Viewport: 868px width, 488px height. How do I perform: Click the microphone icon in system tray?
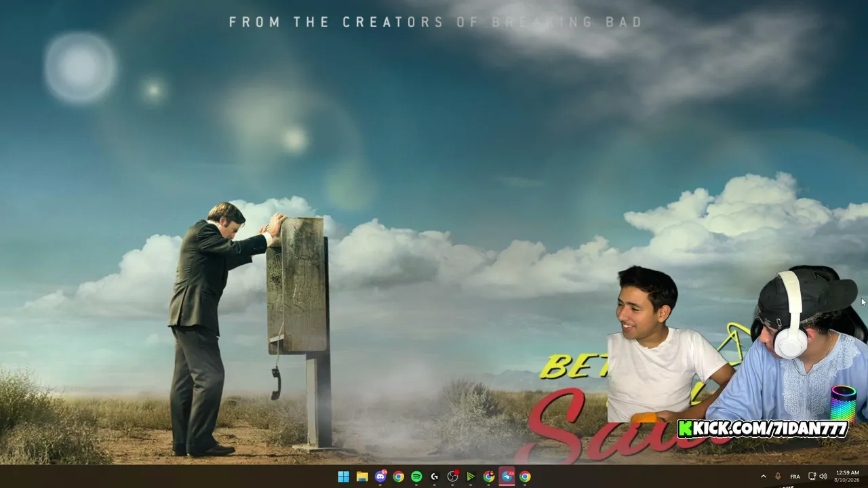778,476
